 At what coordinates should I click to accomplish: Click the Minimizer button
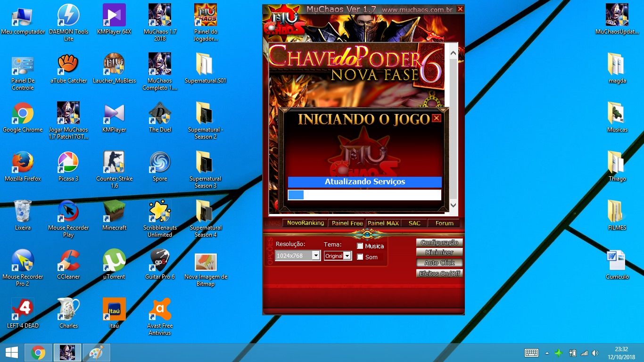tap(439, 253)
